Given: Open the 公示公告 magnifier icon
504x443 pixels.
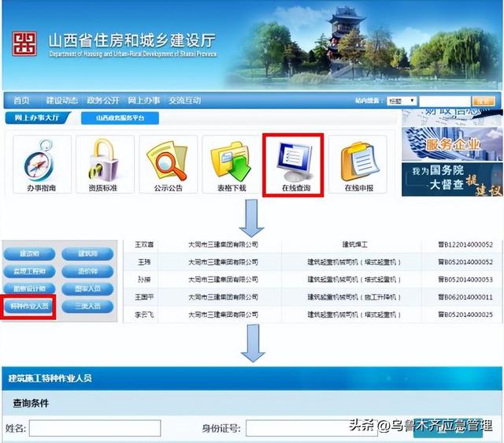Looking at the screenshot, I should pos(168,165).
